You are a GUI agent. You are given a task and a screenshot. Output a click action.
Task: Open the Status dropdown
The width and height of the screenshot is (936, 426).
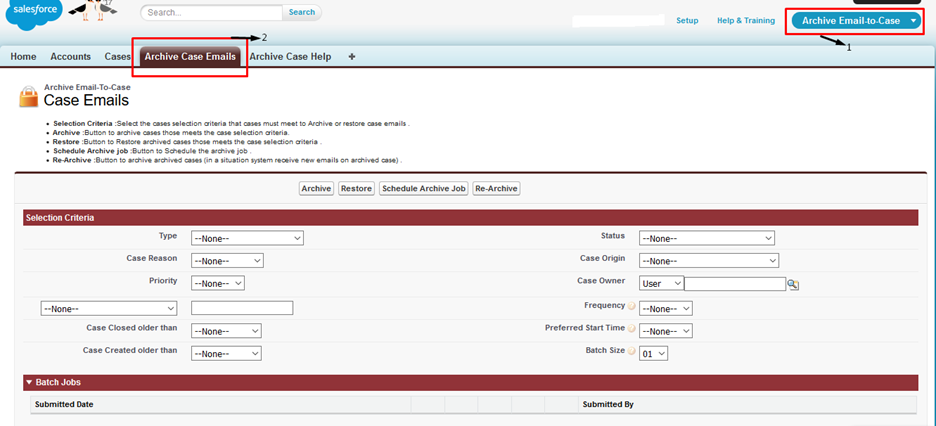click(x=707, y=238)
